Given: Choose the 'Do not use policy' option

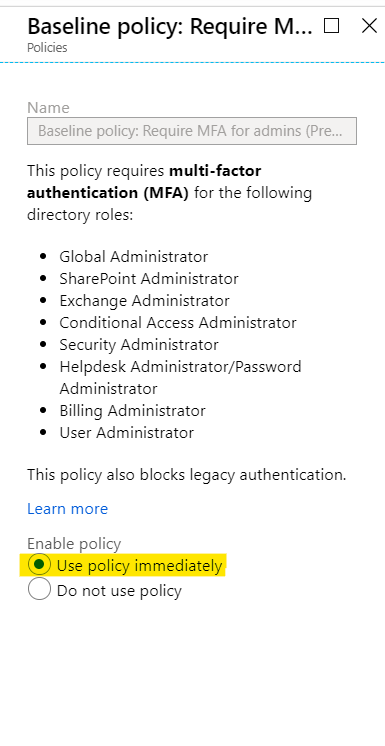Looking at the screenshot, I should click(39, 589).
